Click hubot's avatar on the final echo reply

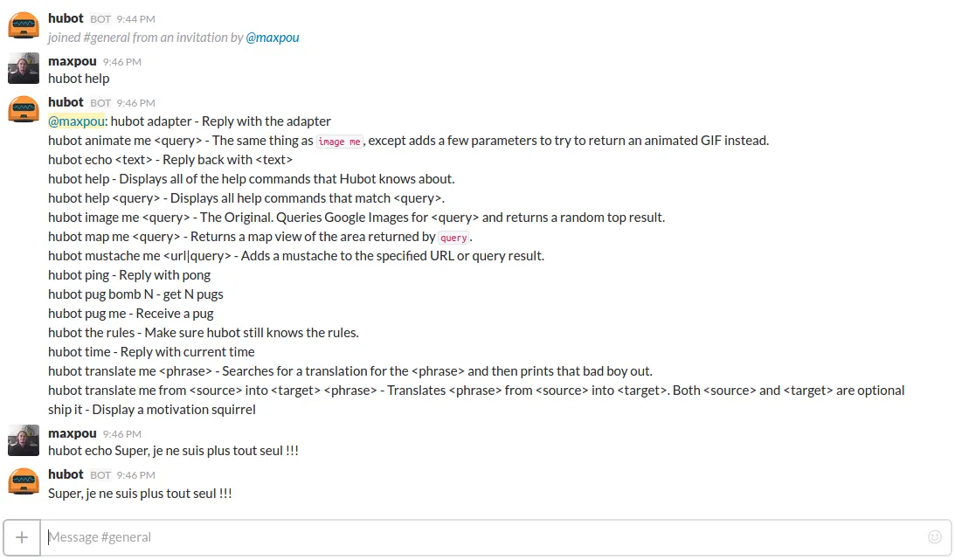(x=23, y=480)
